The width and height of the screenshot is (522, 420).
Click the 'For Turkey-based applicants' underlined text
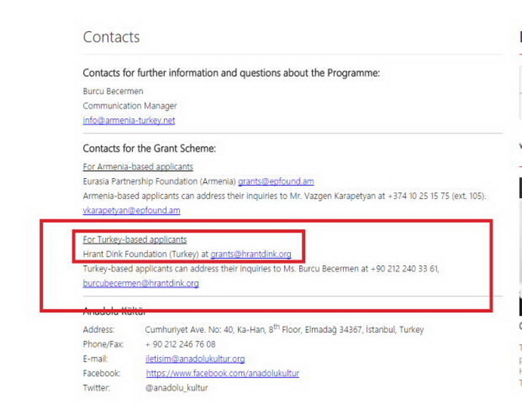click(x=135, y=240)
